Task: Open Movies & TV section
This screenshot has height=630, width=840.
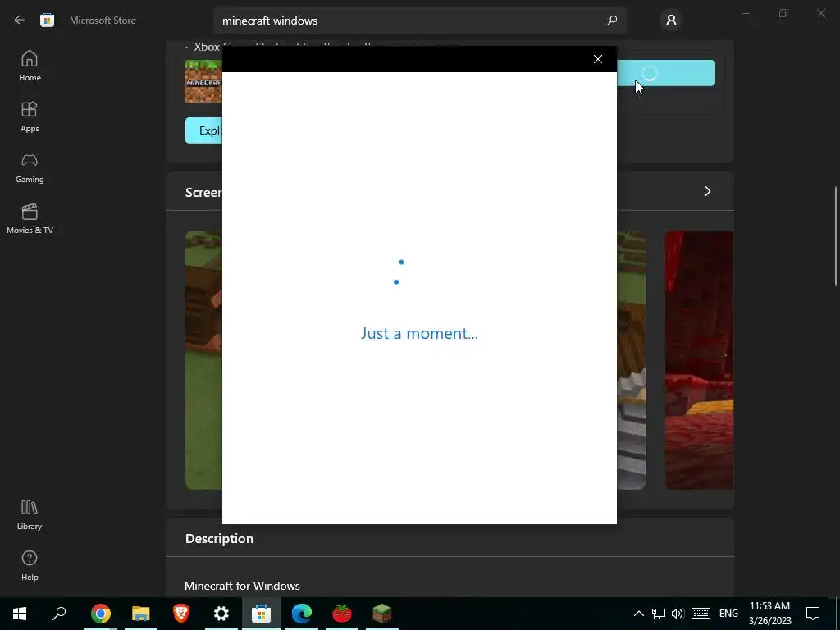Action: pyautogui.click(x=30, y=218)
